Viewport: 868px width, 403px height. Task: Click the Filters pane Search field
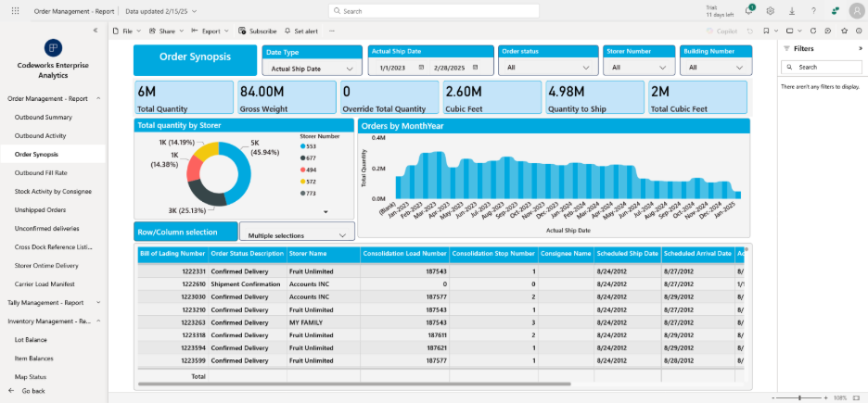click(822, 67)
